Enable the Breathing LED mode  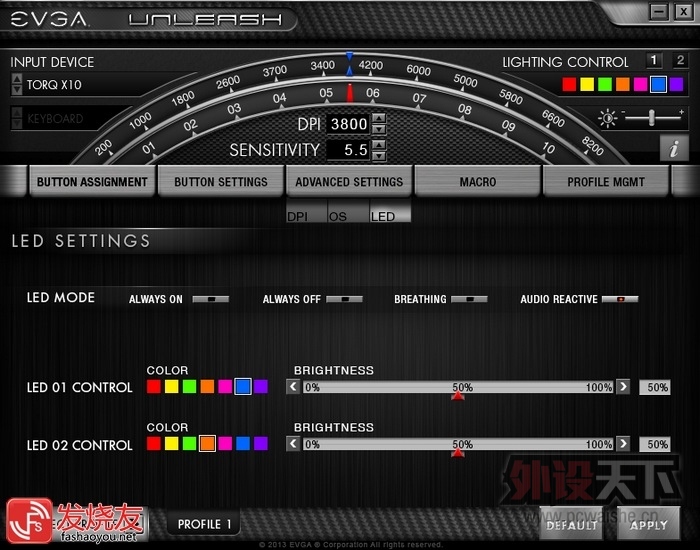469,299
